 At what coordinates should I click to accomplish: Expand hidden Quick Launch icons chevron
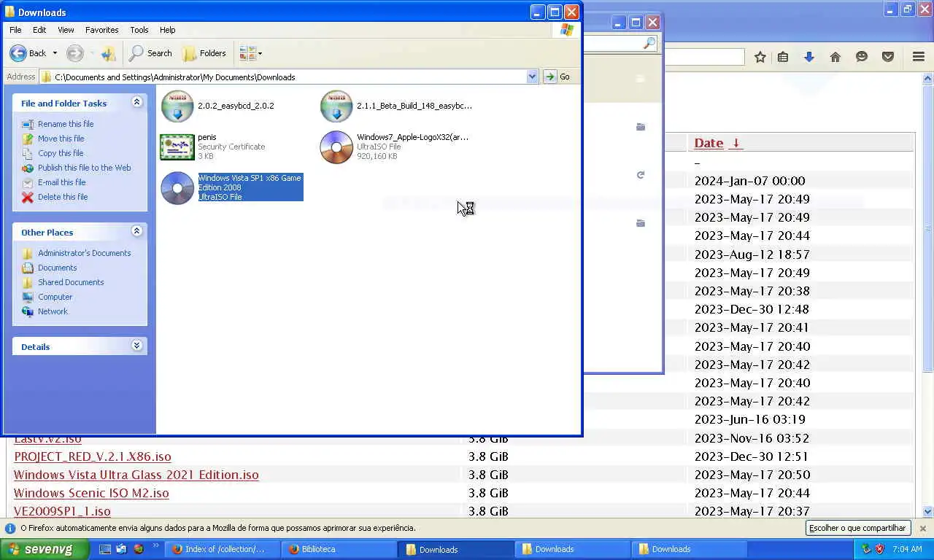[155, 545]
